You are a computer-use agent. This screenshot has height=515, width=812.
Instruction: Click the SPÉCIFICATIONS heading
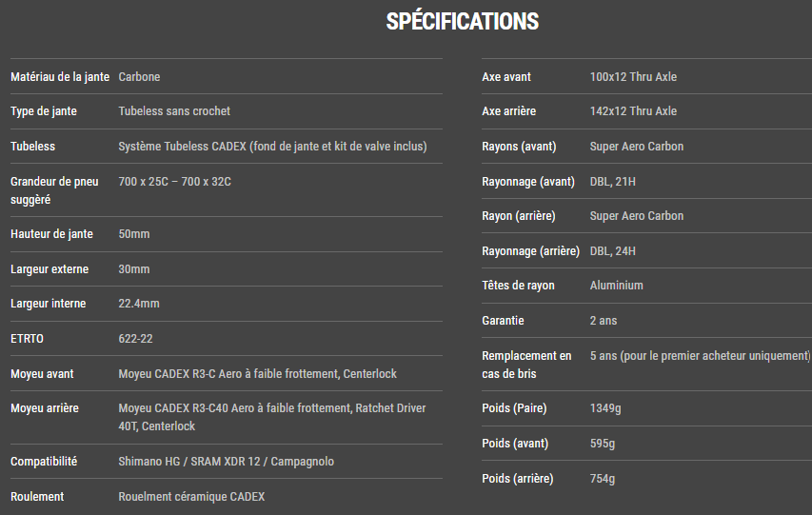[x=463, y=22]
